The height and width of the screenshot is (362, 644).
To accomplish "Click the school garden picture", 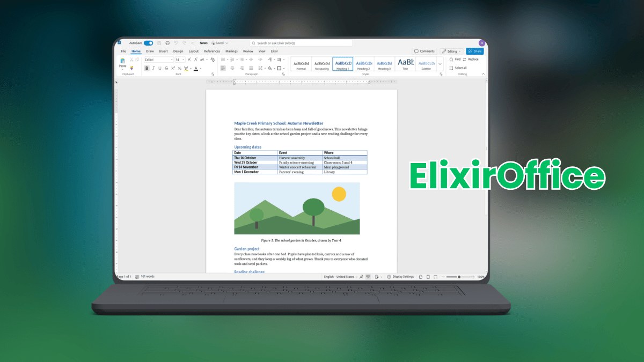I will coord(297,208).
